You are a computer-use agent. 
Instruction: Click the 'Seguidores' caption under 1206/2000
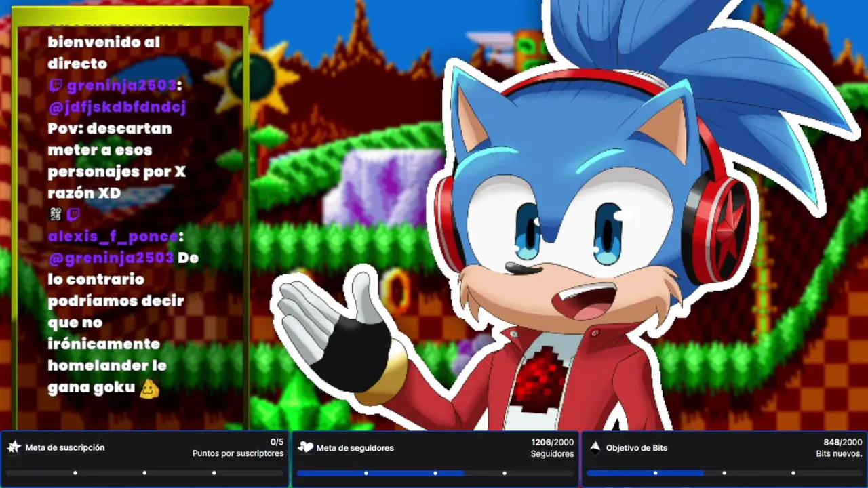pos(552,453)
